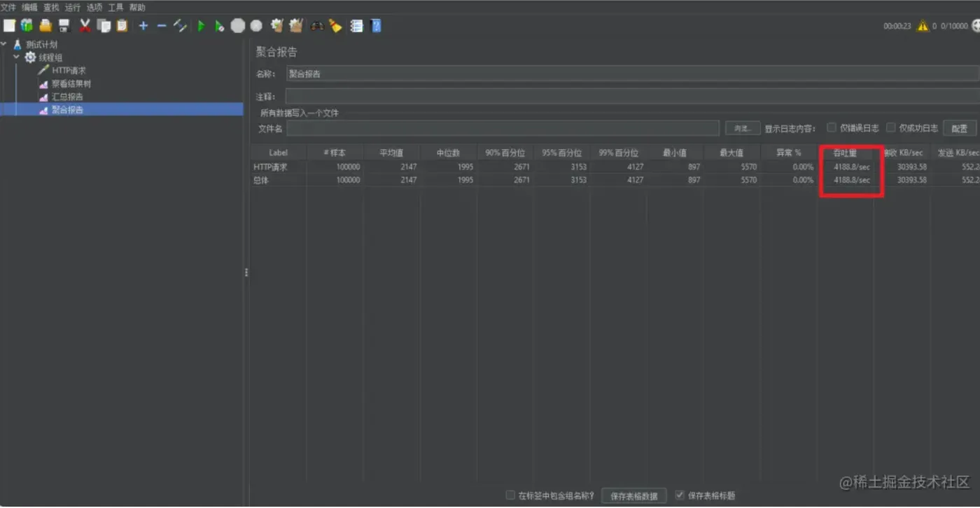The width and height of the screenshot is (980, 508).
Task: Open help with the question mark icon
Action: [376, 26]
